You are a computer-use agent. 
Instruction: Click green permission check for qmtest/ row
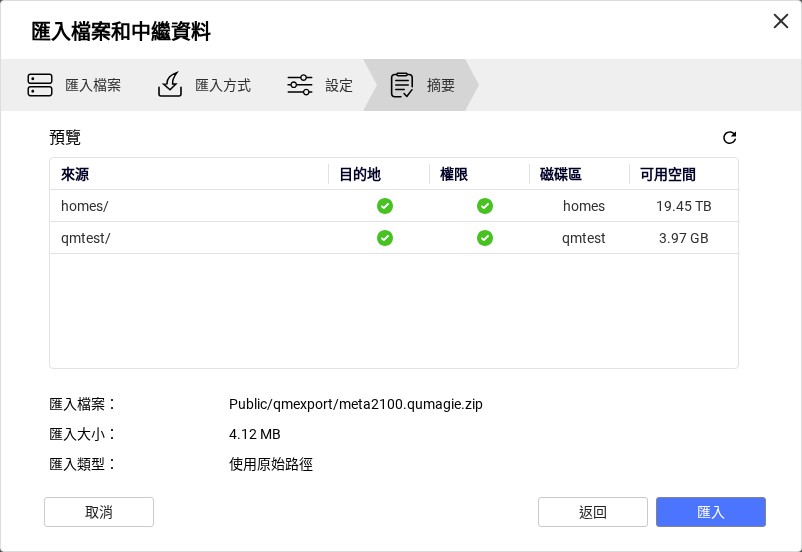coord(485,238)
